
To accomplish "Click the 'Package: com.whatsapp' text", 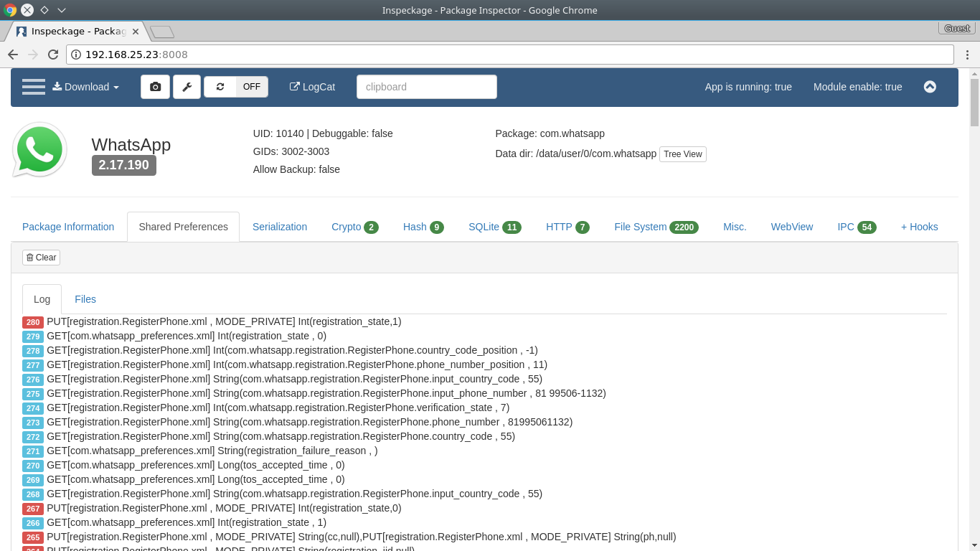I will point(550,133).
